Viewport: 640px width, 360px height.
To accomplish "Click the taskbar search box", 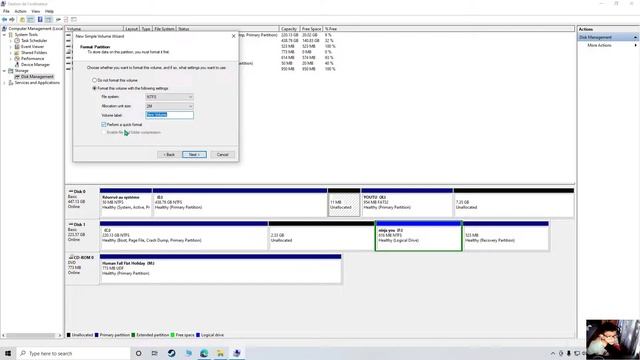I will (73, 353).
